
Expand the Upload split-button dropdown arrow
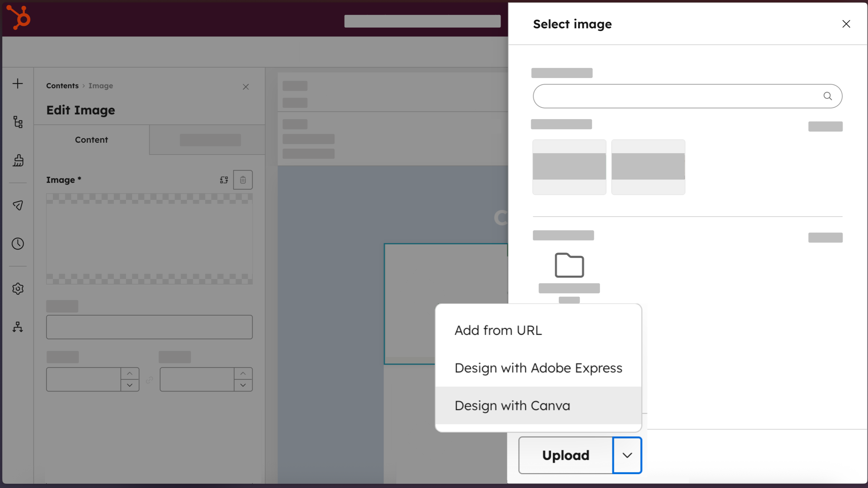pyautogui.click(x=627, y=455)
